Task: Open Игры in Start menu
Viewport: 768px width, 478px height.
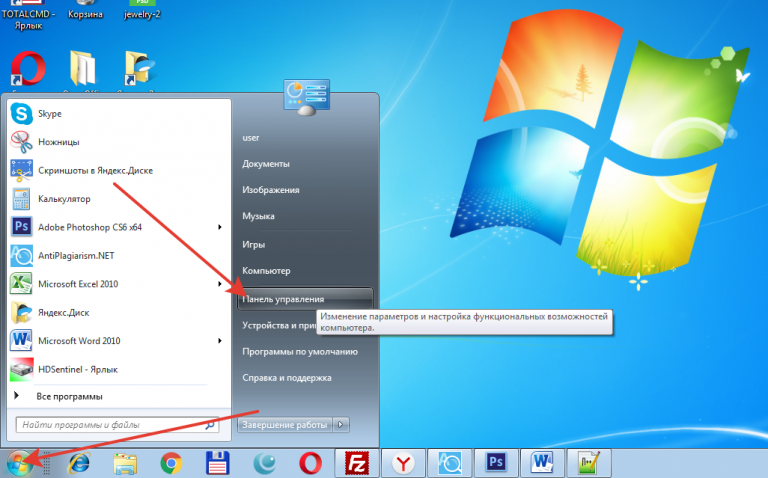Action: point(254,244)
